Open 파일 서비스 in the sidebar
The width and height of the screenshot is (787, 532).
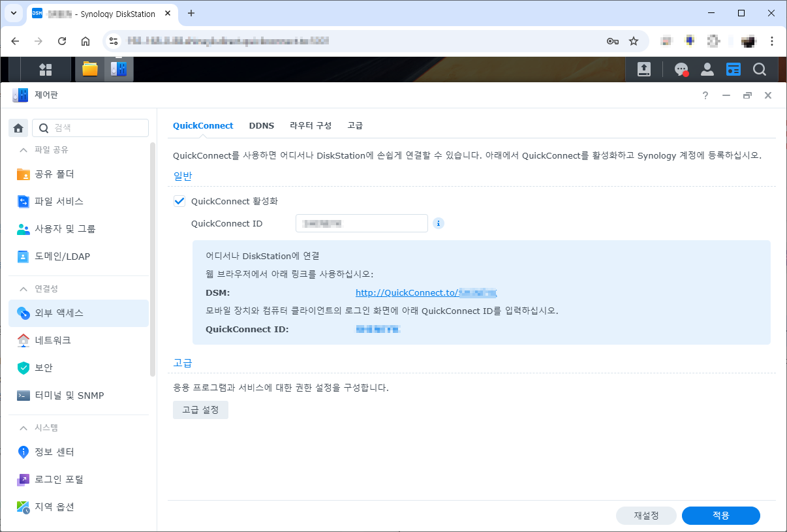pyautogui.click(x=78, y=202)
